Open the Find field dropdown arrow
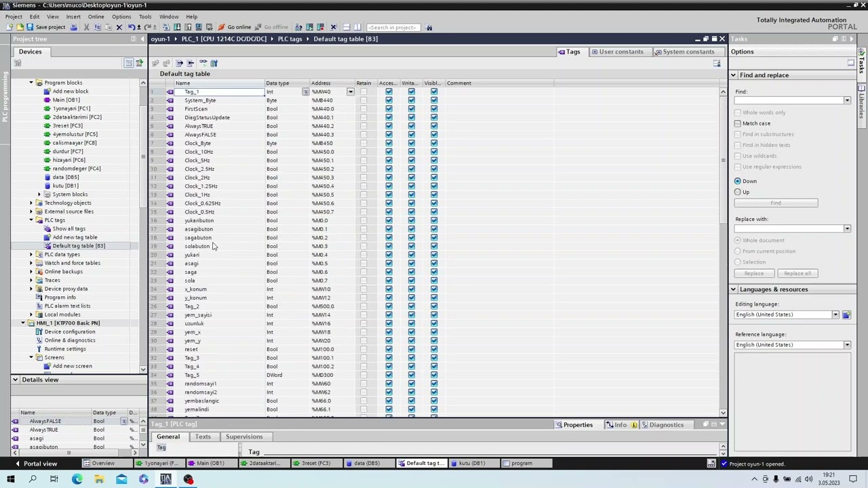The width and height of the screenshot is (868, 488). click(x=847, y=100)
